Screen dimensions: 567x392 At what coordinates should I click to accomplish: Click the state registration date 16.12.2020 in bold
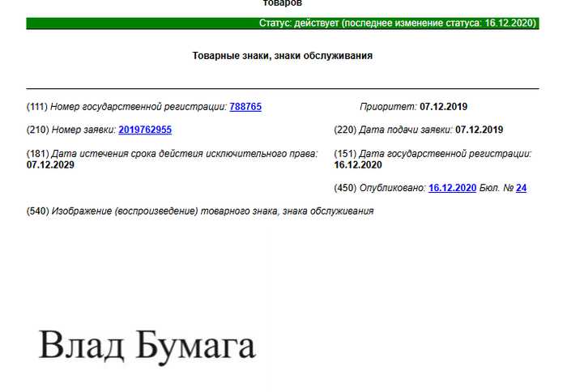pos(358,165)
